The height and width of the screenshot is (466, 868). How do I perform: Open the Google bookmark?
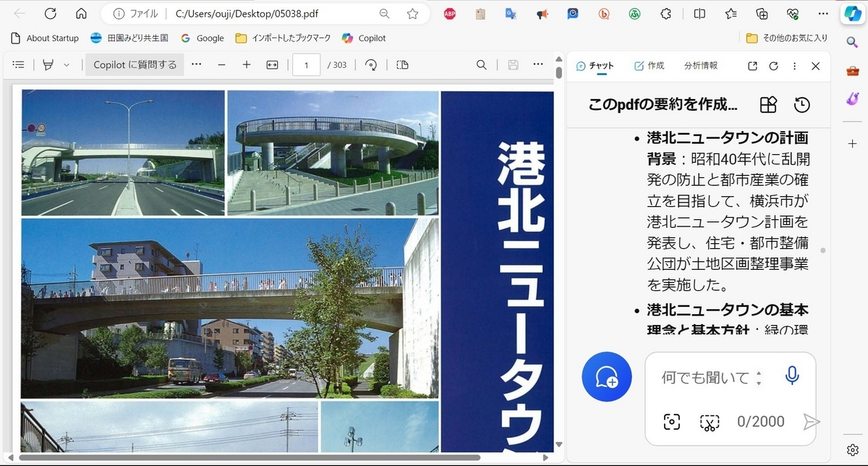(203, 38)
